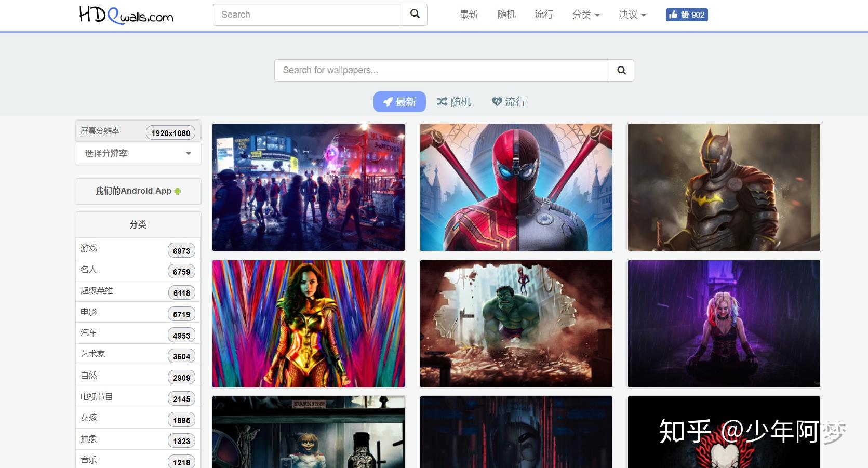The image size is (868, 468).
Task: Open the 汽车 category
Action: click(x=138, y=333)
